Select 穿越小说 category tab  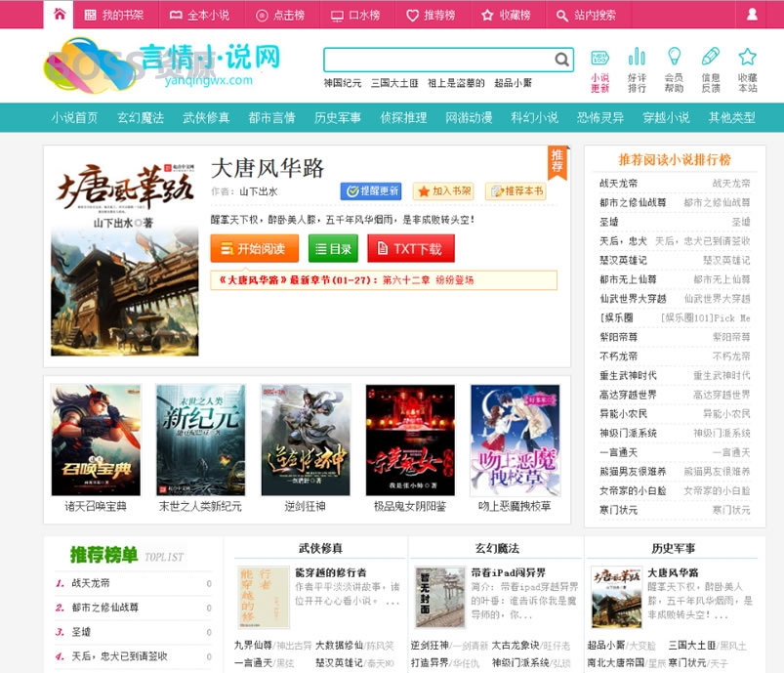[666, 117]
